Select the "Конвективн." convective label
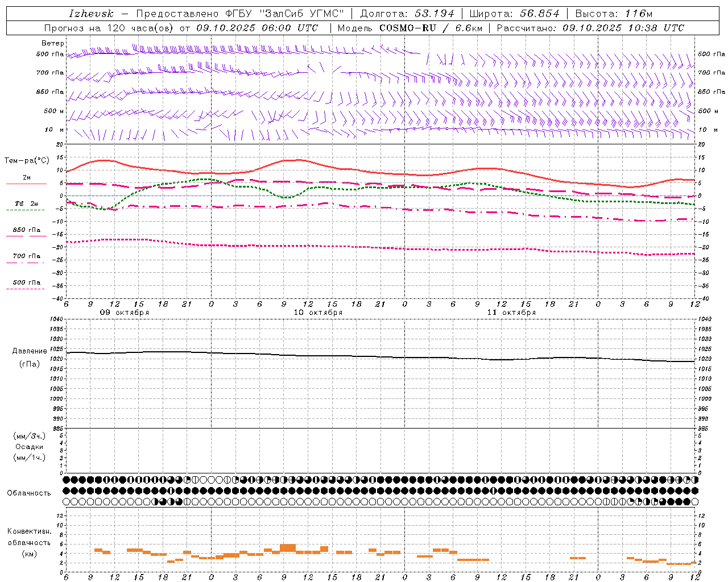Viewport: 728px width, 582px height. (x=30, y=531)
